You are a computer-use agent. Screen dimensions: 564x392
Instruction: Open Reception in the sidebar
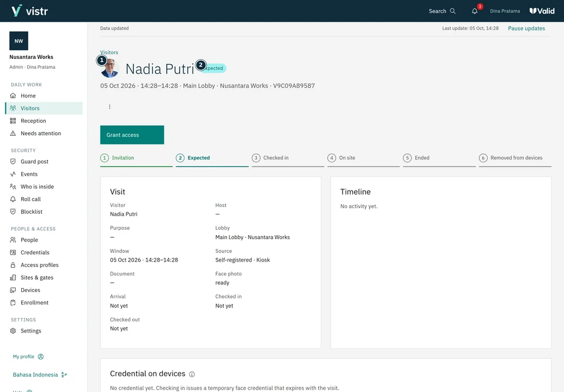click(x=44, y=121)
